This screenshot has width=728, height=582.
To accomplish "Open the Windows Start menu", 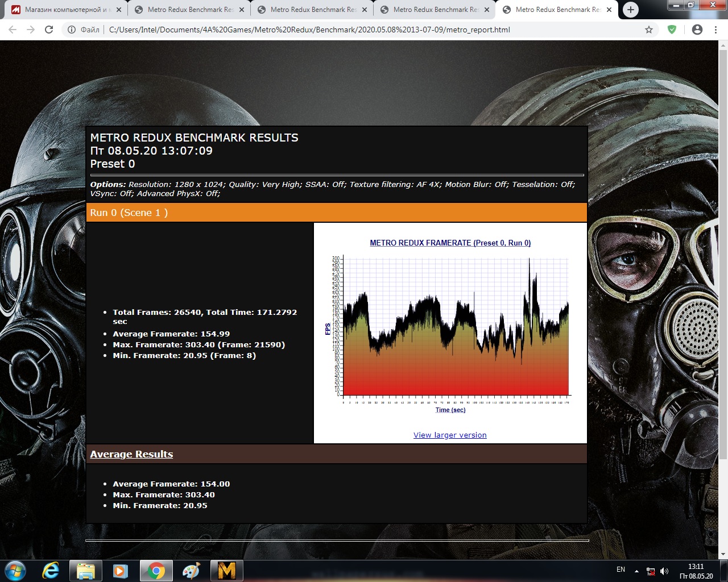I will 15,571.
